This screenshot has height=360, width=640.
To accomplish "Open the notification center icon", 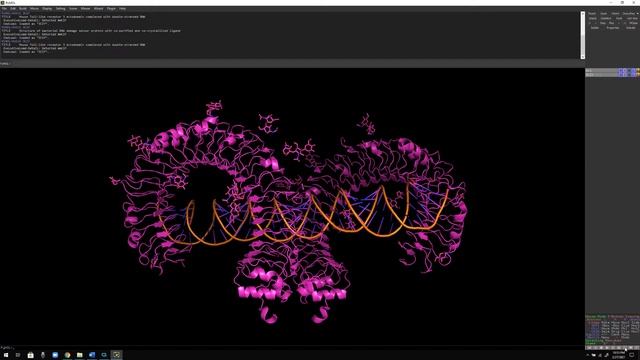I will pos(632,355).
